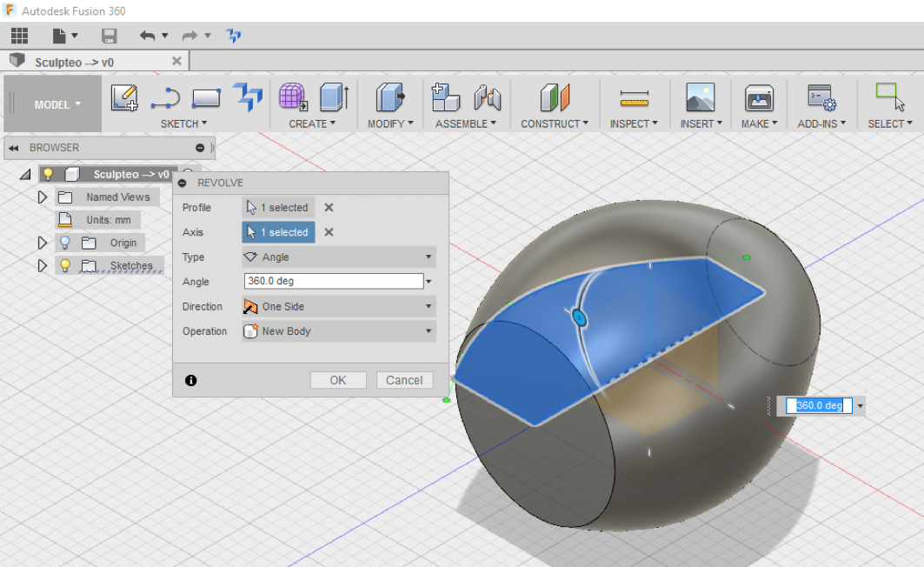Open the Type dropdown set to Angle
The width and height of the screenshot is (924, 567).
click(x=338, y=257)
